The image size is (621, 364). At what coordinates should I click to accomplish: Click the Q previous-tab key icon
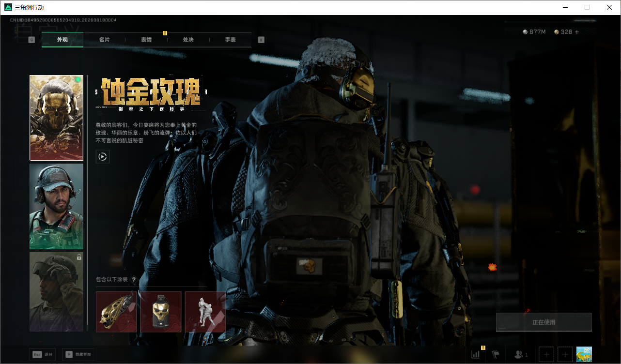pos(31,40)
